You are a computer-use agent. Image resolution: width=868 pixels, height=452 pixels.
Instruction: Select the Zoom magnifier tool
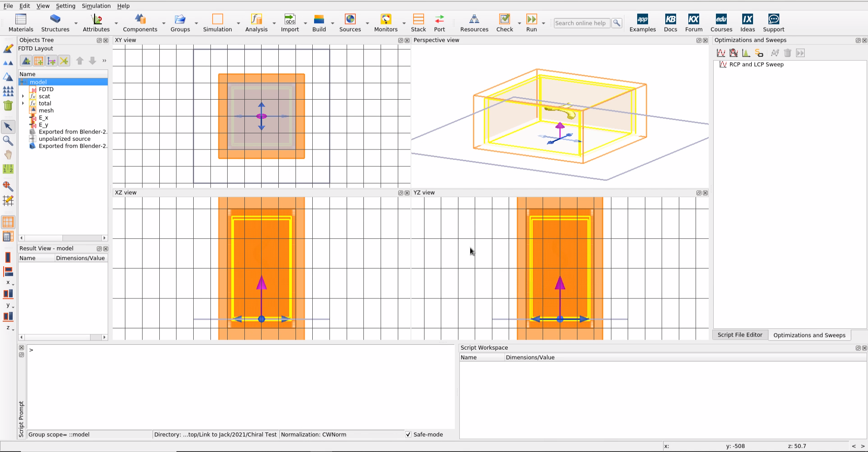[8, 141]
